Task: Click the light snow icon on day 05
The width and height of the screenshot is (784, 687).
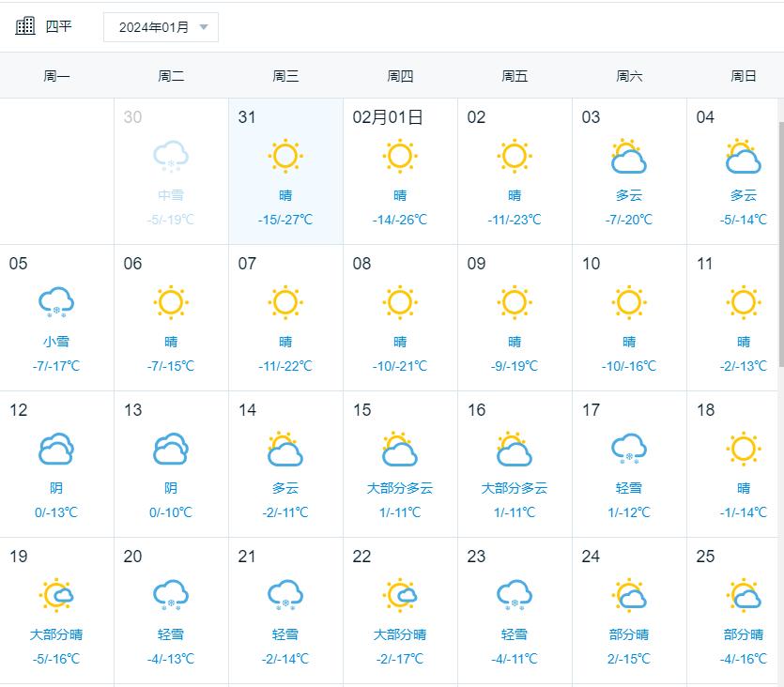Action: pyautogui.click(x=56, y=302)
